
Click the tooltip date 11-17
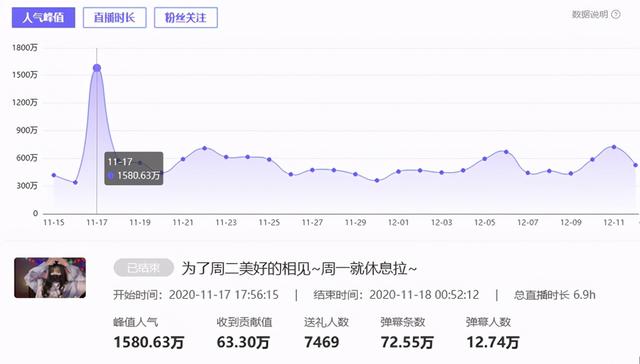point(120,162)
